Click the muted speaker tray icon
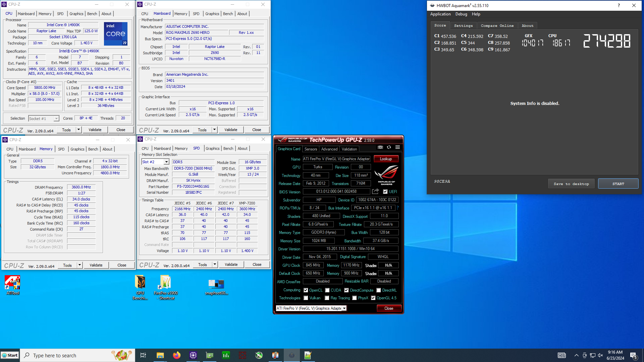This screenshot has width=644, height=362. (x=600, y=355)
